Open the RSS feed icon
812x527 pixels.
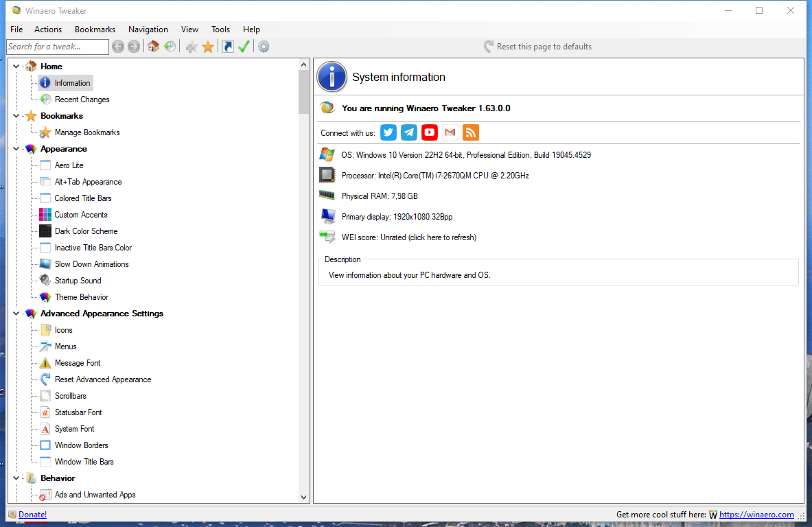(471, 132)
